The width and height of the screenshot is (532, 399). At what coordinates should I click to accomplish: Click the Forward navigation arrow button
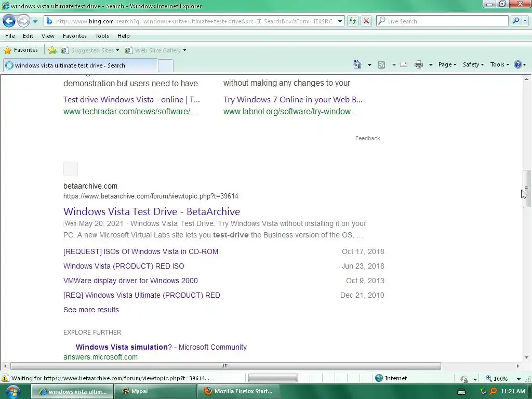[23, 21]
